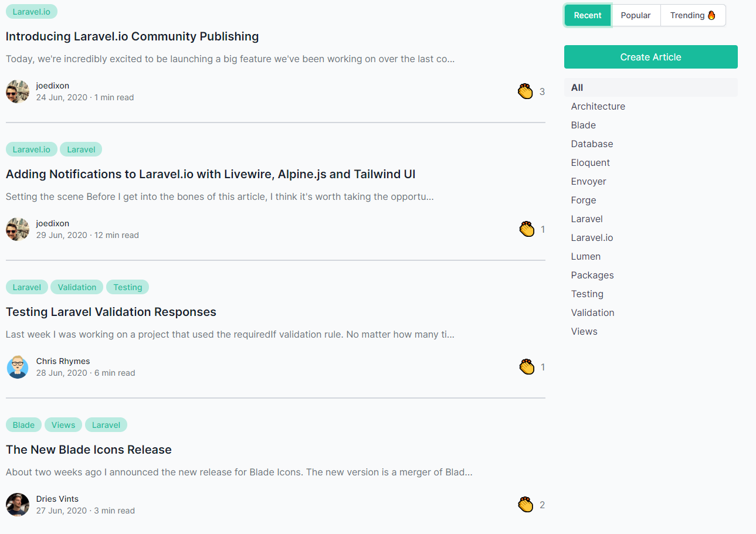Viewport: 756px width, 534px height.
Task: Open joedixon avatar on Adding Notifications article
Action: click(x=18, y=229)
